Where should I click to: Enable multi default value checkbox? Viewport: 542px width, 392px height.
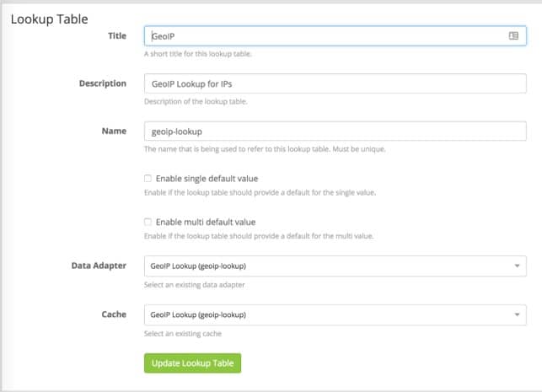point(148,222)
